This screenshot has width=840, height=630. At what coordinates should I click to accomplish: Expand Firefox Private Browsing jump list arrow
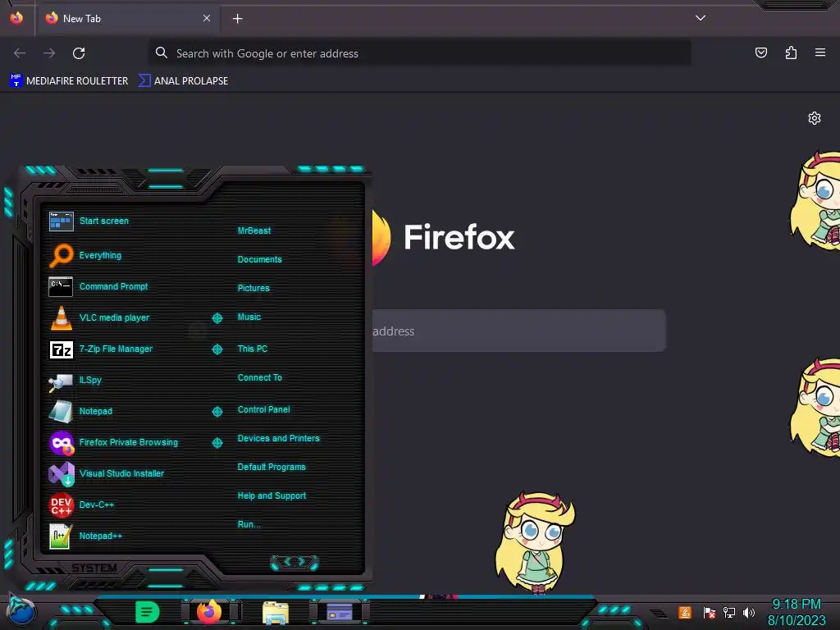217,442
